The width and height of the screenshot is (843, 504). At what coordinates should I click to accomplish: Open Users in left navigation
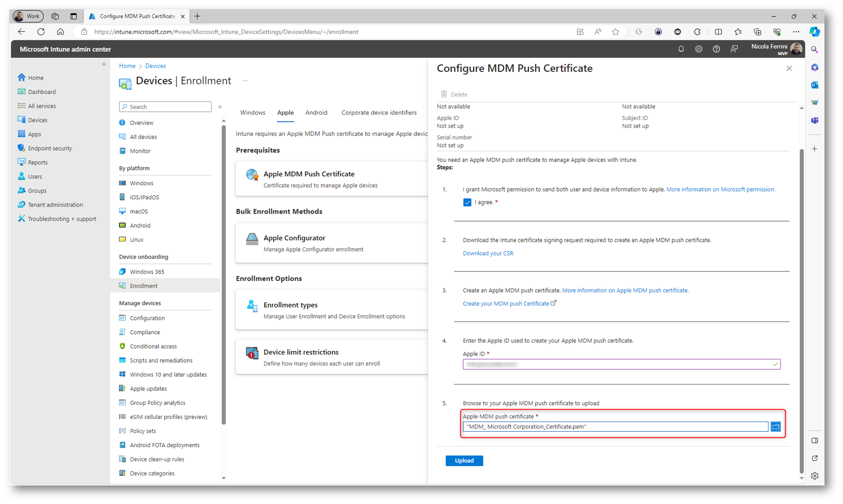pos(35,176)
